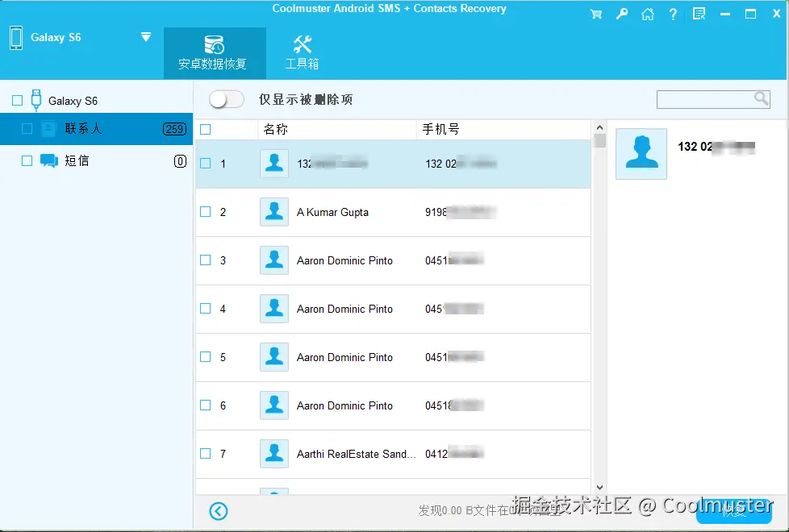Click the up arrow of the contact list scrollbar

(x=599, y=127)
